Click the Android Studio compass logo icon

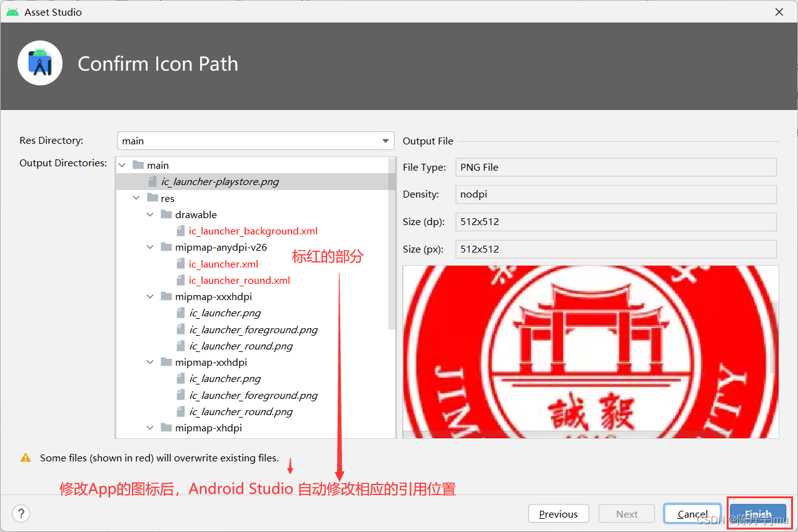[40, 63]
